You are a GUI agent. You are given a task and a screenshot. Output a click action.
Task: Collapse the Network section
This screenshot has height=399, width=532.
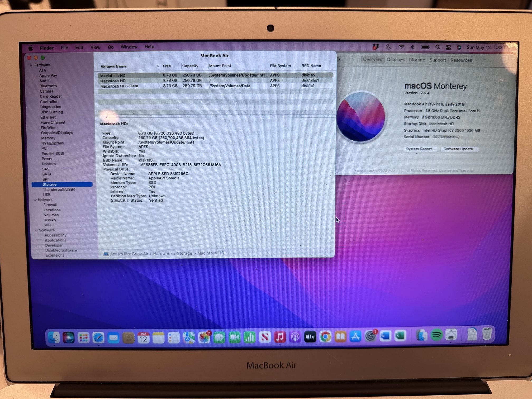coord(35,200)
